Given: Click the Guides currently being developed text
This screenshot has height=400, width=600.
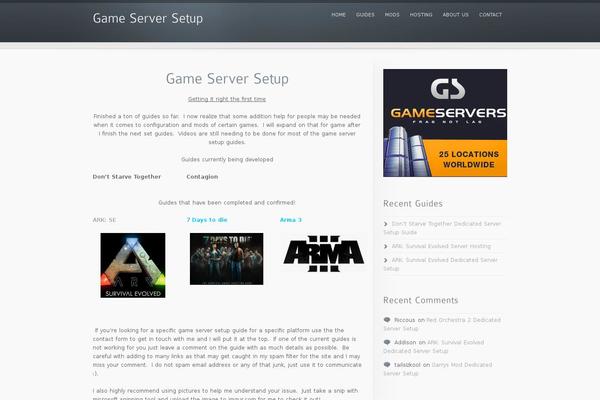Looking at the screenshot, I should pyautogui.click(x=227, y=159).
